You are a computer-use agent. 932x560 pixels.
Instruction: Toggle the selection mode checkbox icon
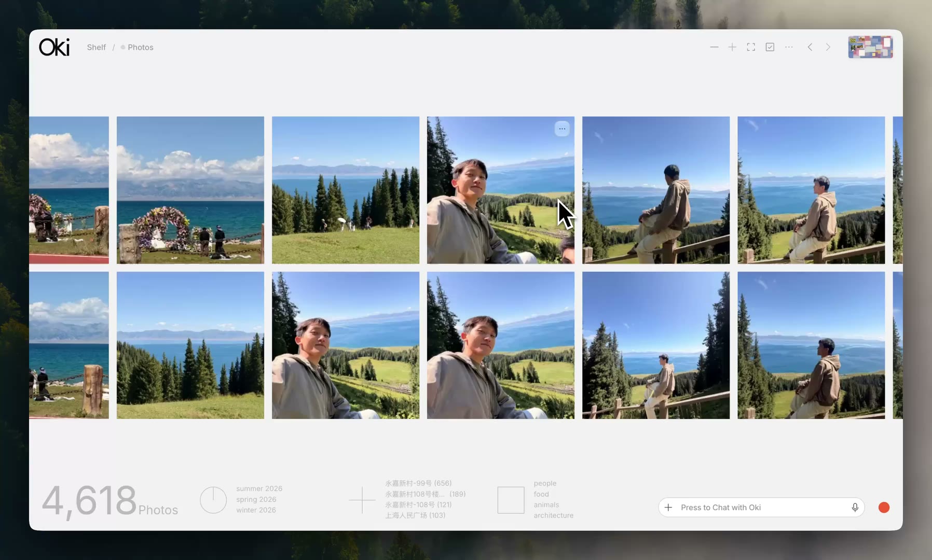coord(770,47)
